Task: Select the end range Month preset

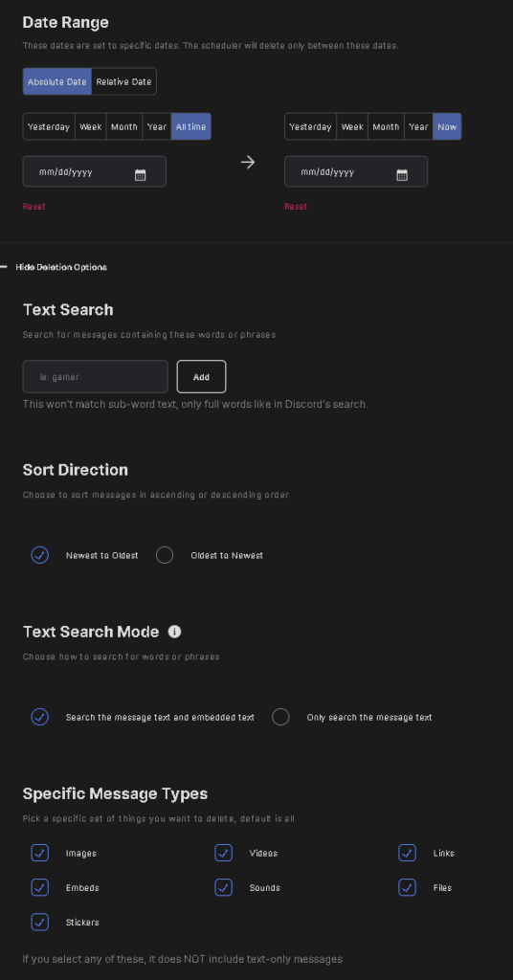Action: pos(386,127)
